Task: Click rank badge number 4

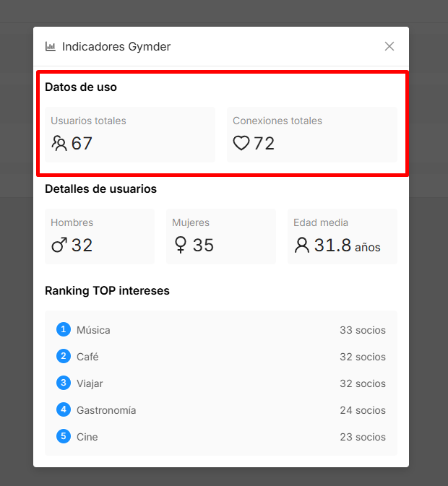Action: click(64, 409)
